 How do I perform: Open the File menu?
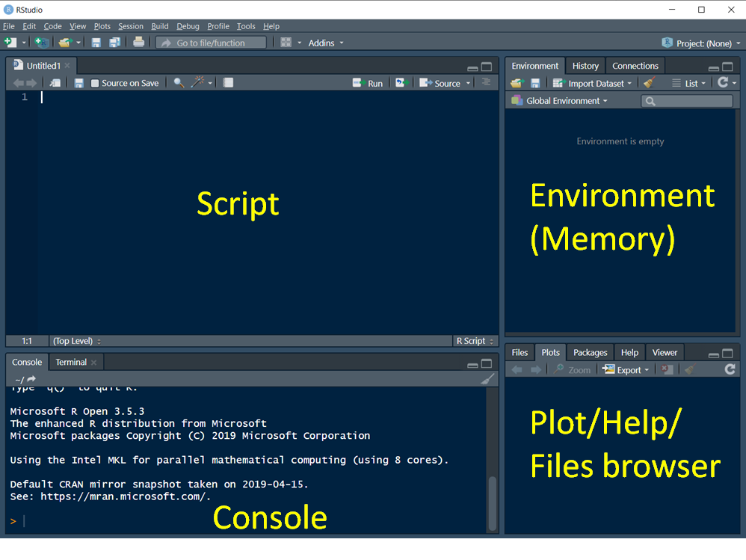8,26
